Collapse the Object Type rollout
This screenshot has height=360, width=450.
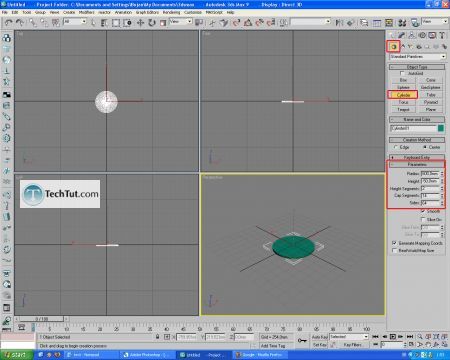coord(417,67)
